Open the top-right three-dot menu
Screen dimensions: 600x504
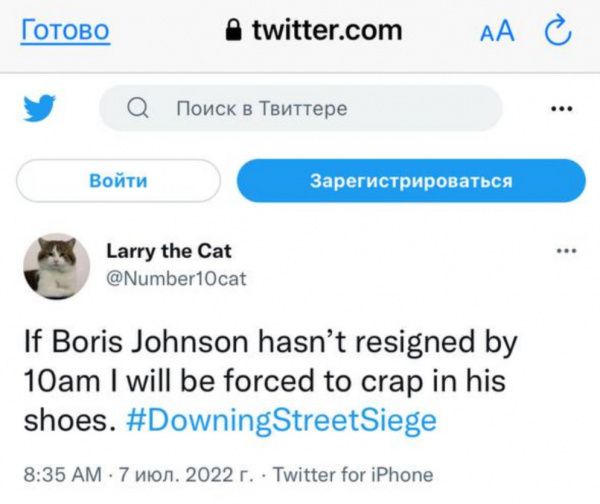(x=563, y=108)
